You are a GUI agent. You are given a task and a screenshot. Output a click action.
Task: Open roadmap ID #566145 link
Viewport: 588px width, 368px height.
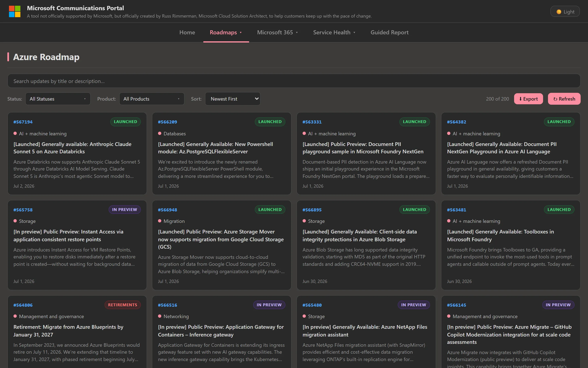point(457,305)
